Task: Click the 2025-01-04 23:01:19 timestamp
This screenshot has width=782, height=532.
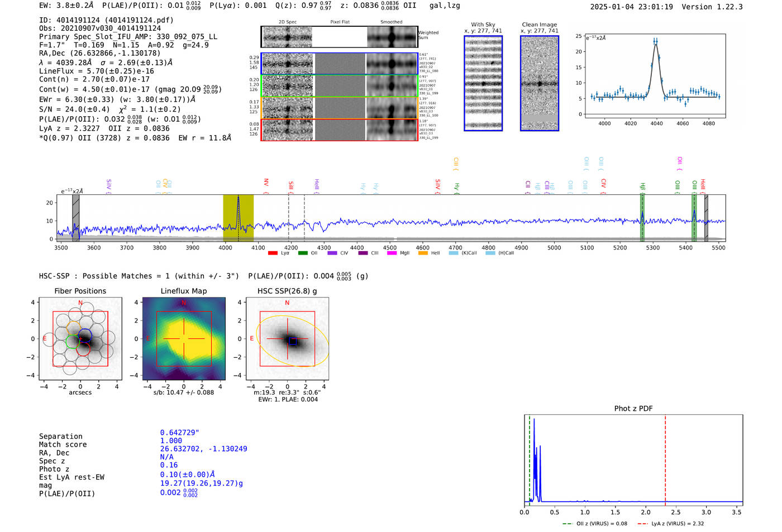Action: [631, 7]
